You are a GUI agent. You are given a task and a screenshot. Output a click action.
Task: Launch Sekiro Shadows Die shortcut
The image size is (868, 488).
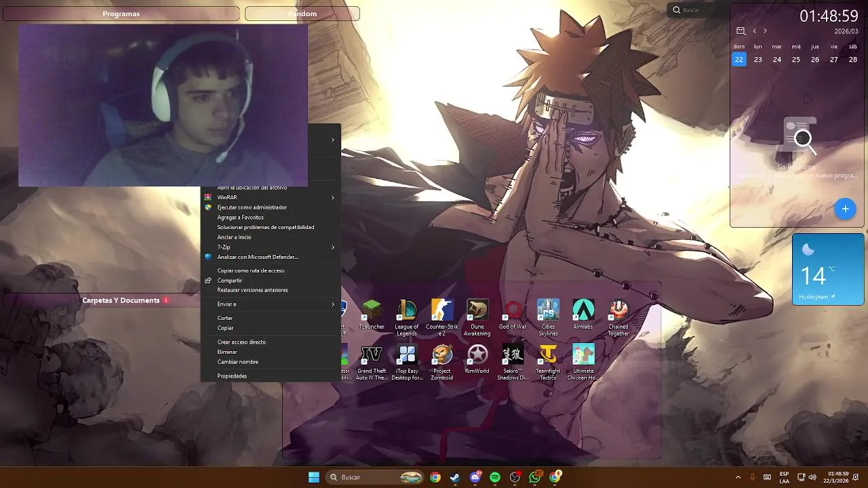point(513,362)
